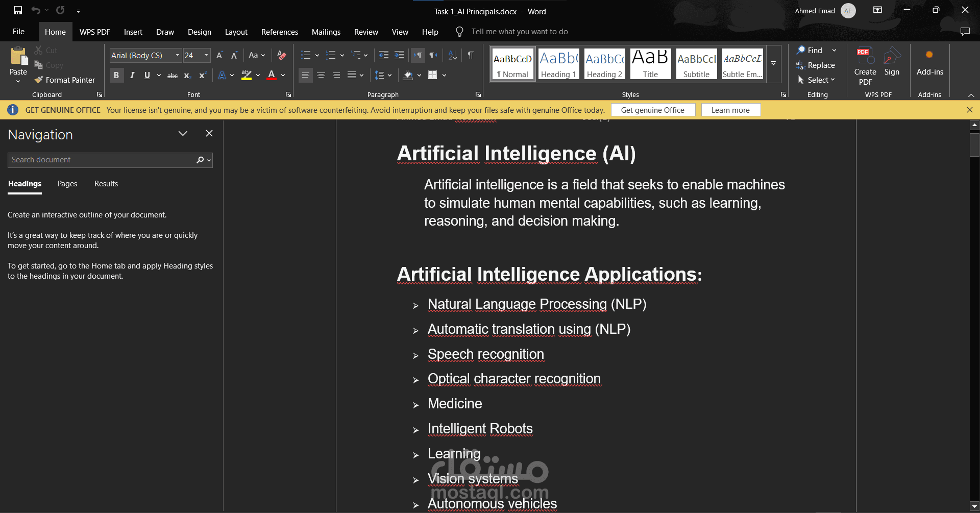
Task: Click the Shrink Font icon
Action: tap(234, 55)
